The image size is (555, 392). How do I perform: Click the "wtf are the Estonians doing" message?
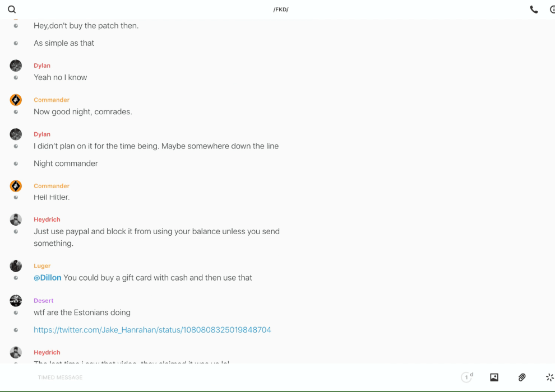(x=82, y=312)
